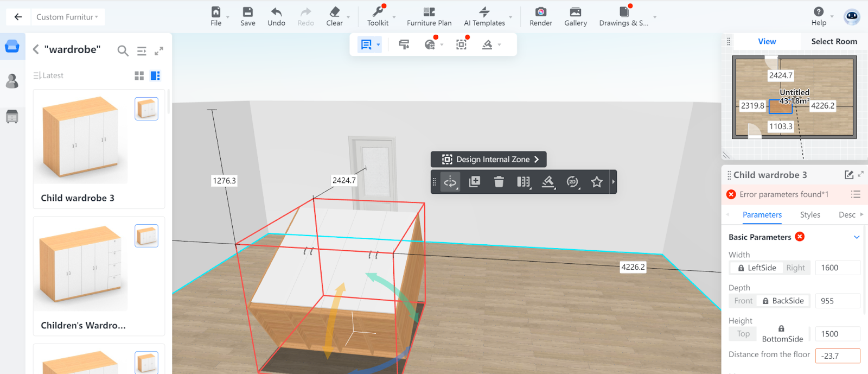Click the search magnifier in wardrobe panel
868x374 pixels.
tap(123, 51)
